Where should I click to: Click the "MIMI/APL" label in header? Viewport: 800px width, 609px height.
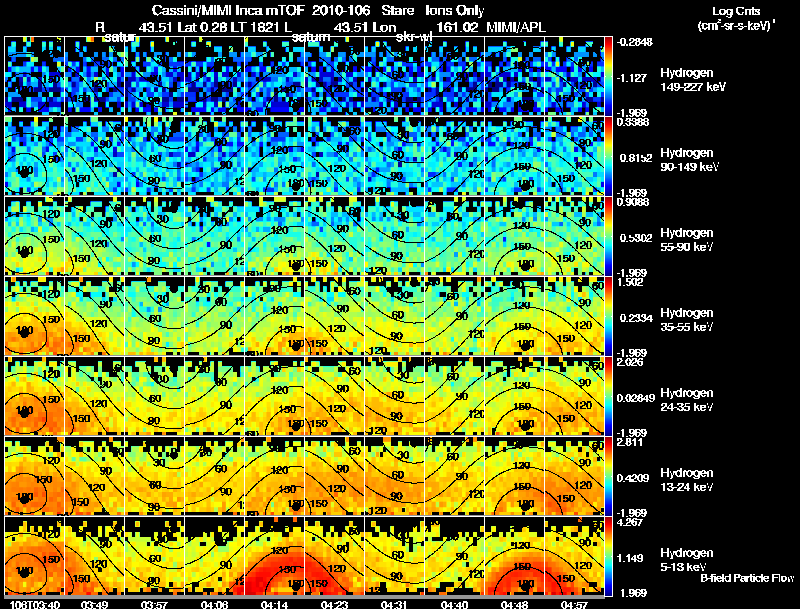click(x=516, y=27)
